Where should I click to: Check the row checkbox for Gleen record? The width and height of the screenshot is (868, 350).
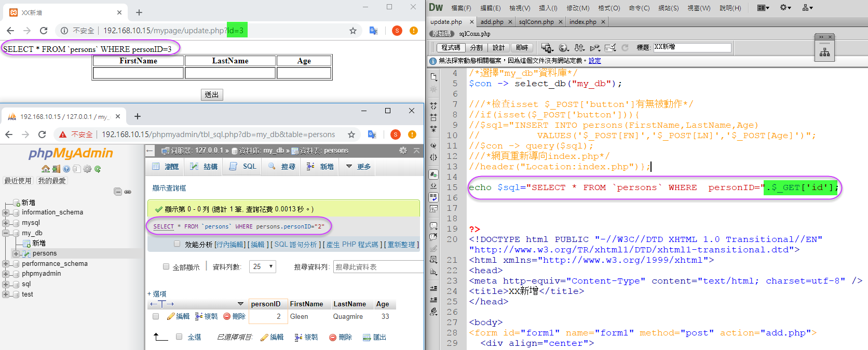pos(156,316)
